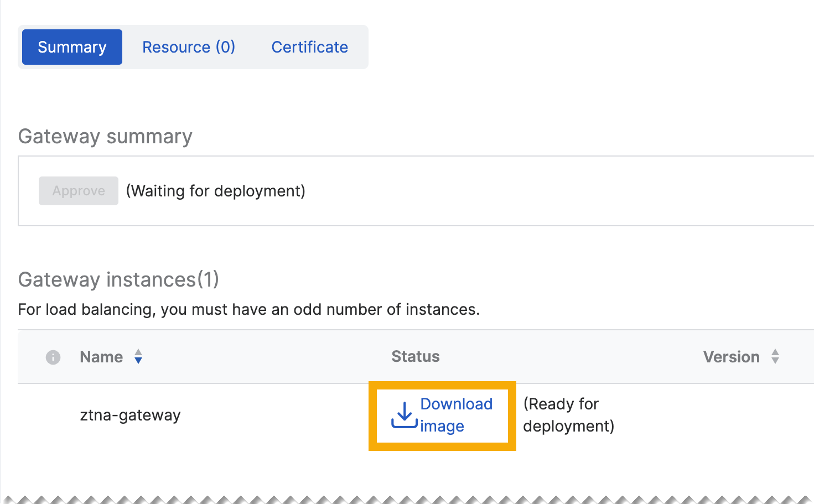The width and height of the screenshot is (814, 504).
Task: Click the Status column header
Action: [x=415, y=357]
